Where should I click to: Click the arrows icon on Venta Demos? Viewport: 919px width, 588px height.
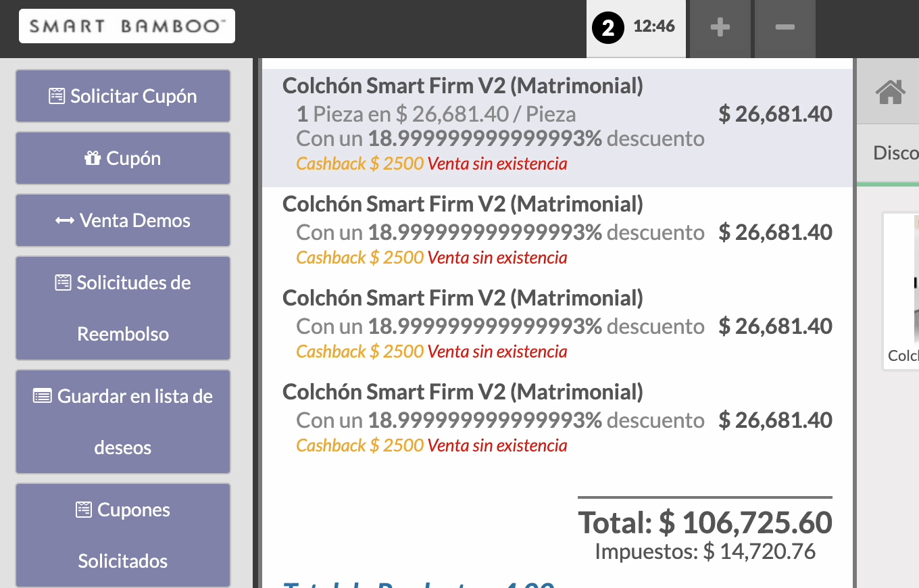click(x=65, y=221)
